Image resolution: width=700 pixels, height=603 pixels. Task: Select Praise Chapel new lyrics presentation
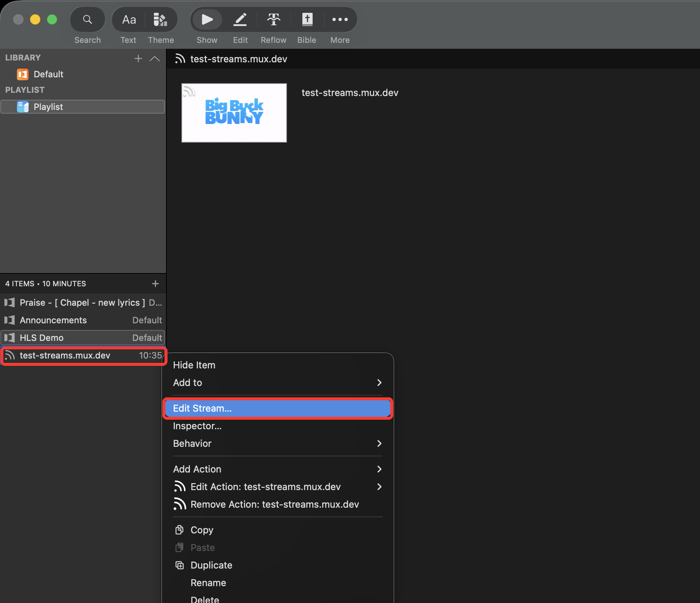coord(83,302)
